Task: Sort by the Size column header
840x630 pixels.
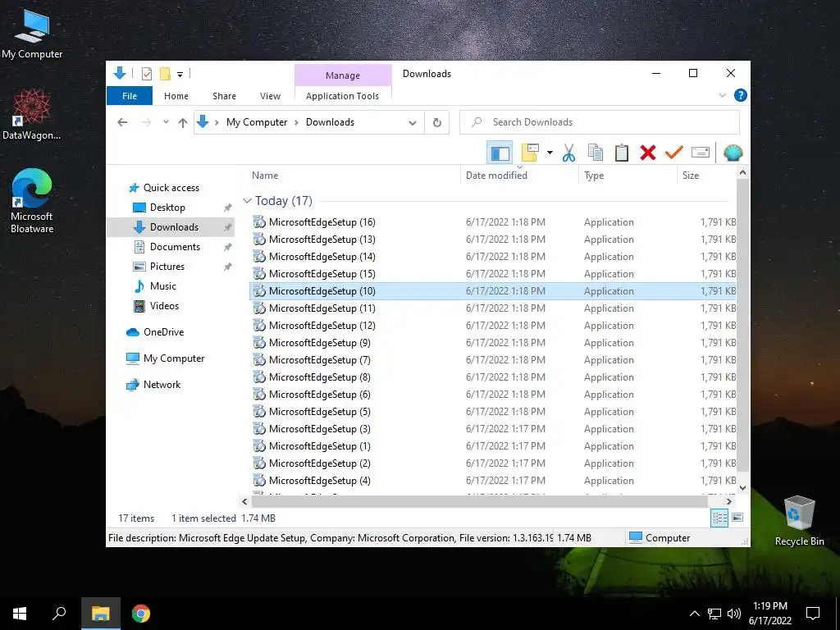Action: 706,176
